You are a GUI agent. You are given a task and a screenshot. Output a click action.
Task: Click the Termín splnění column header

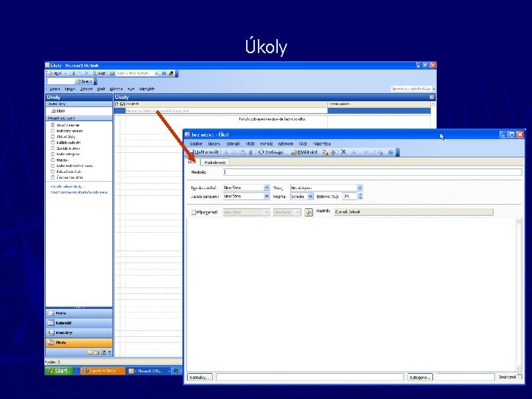pos(378,104)
